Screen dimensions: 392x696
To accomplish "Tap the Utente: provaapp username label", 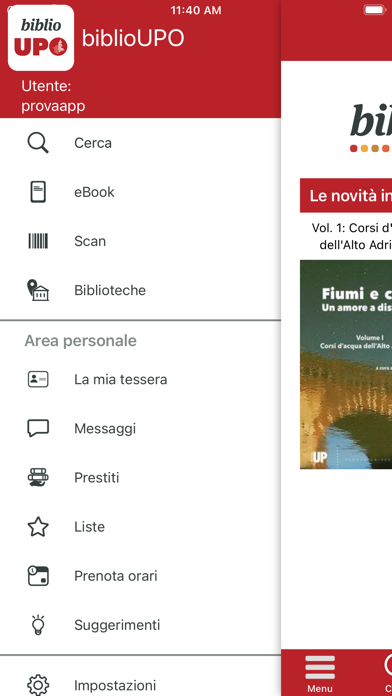I will [53, 96].
